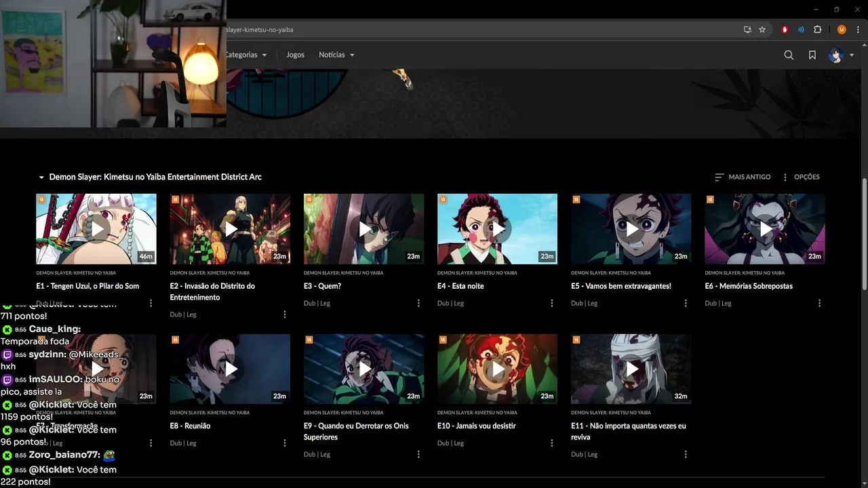Play E6 Memórias Sobrepostas thumbnail
The width and height of the screenshot is (868, 488).
coord(765,229)
